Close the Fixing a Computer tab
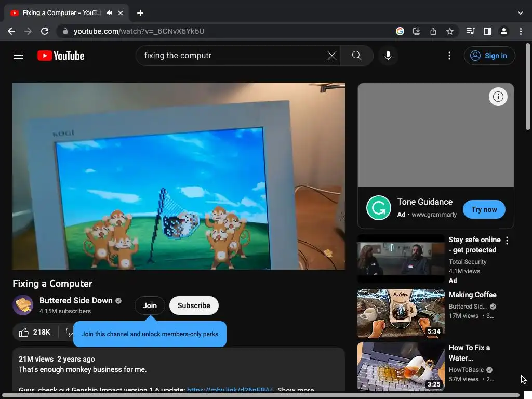The image size is (532, 399). (x=121, y=13)
